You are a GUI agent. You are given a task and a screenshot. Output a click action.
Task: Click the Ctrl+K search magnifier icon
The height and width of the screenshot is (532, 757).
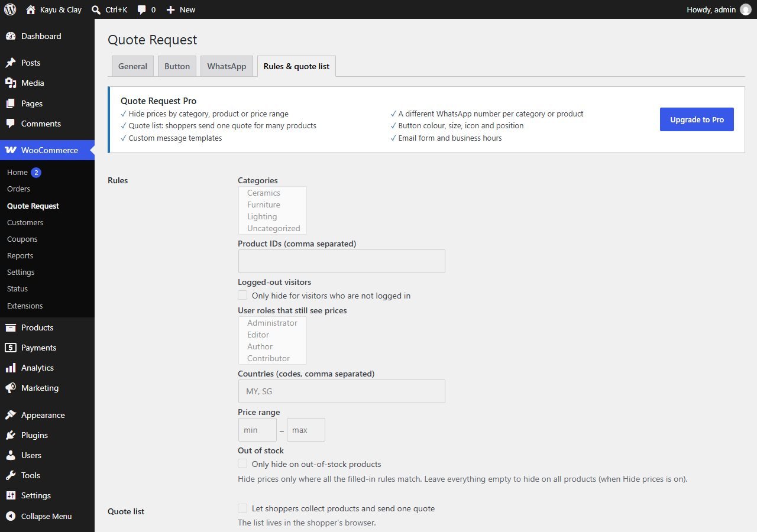tap(96, 9)
